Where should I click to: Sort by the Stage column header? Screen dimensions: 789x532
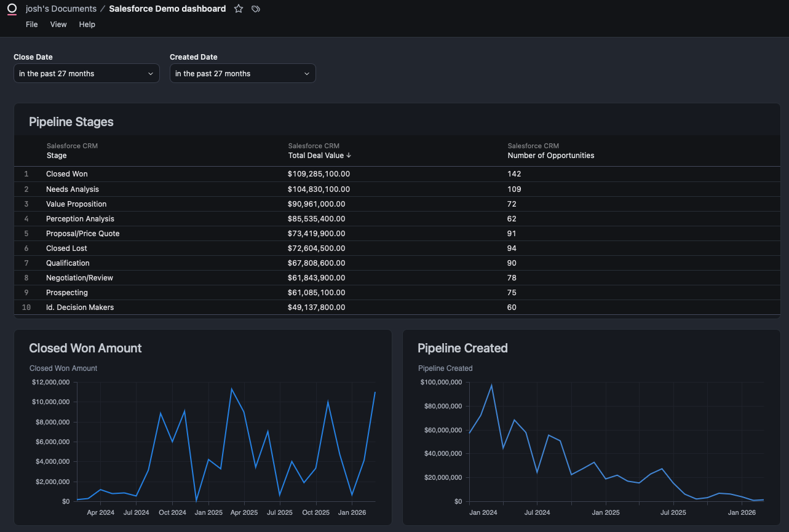click(x=56, y=156)
